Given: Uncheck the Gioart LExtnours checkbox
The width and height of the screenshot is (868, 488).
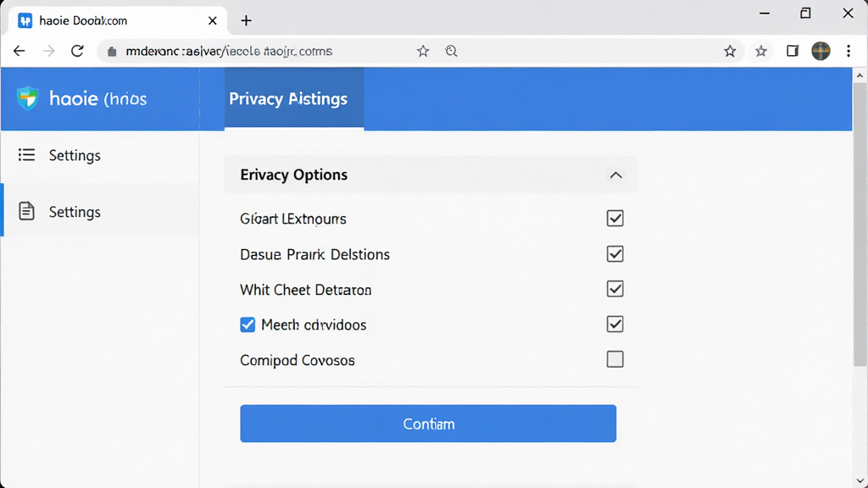Looking at the screenshot, I should pyautogui.click(x=615, y=218).
